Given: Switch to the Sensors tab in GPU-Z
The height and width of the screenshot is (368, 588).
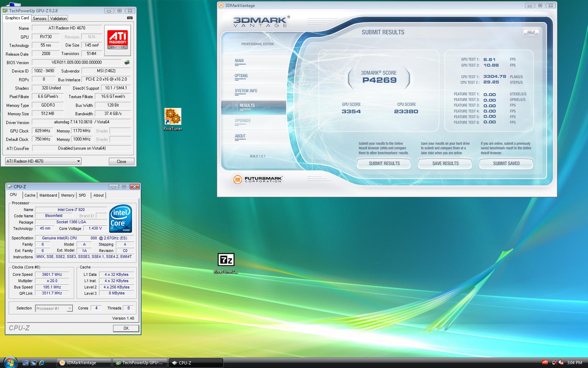Looking at the screenshot, I should click(x=40, y=19).
